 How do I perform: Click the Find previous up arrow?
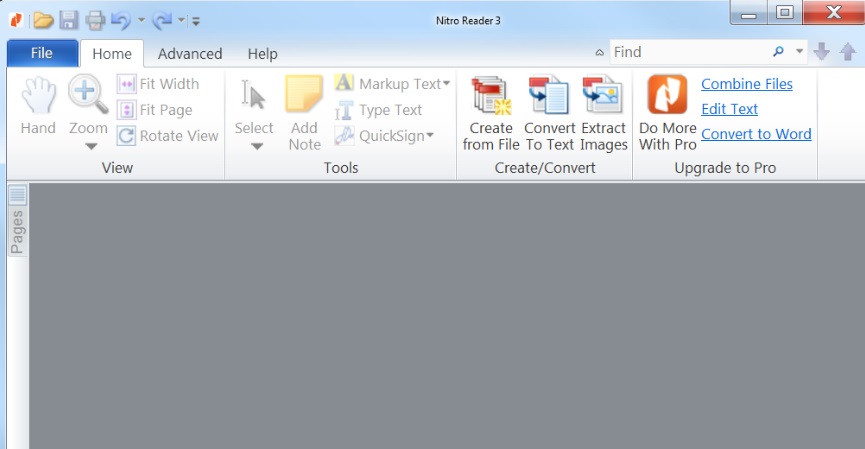coord(848,52)
